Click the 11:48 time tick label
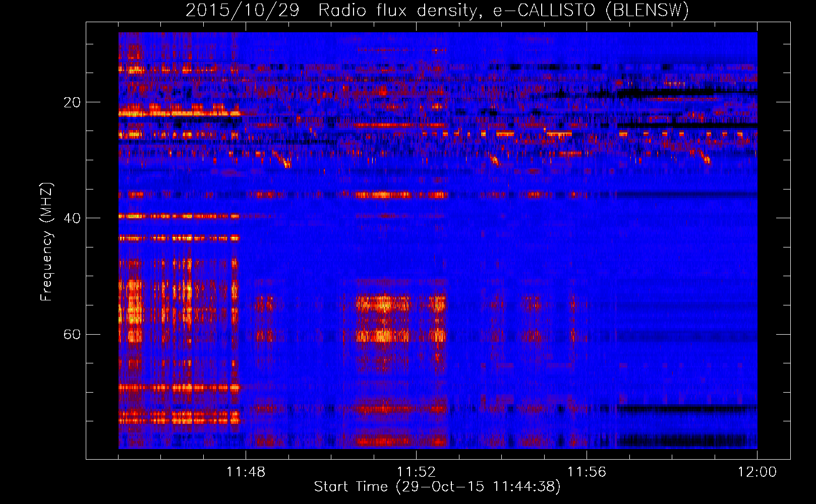This screenshot has width=816, height=504. click(246, 472)
